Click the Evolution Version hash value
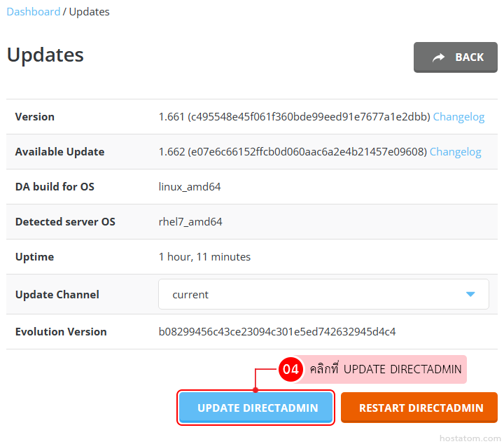Image resolution: width=504 pixels, height=444 pixels. pyautogui.click(x=282, y=332)
